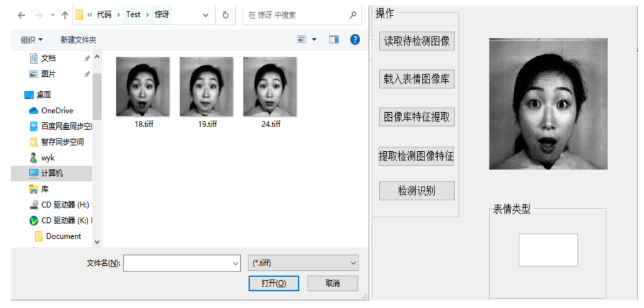
Task: Go up one folder level
Action: click(x=65, y=15)
